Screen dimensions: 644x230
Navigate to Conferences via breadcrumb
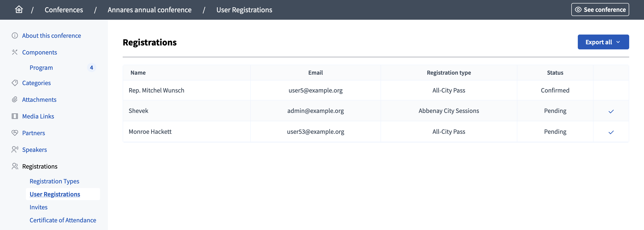64,10
